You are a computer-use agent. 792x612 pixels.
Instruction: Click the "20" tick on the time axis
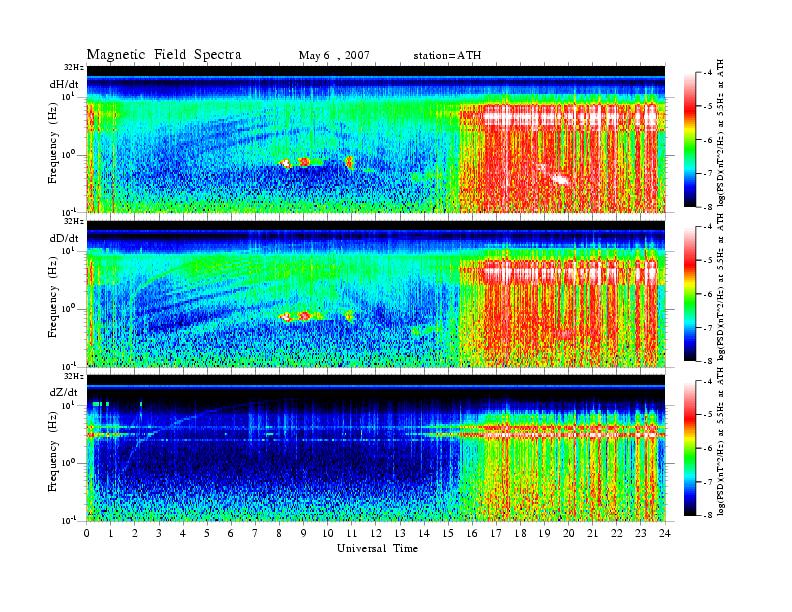click(569, 534)
